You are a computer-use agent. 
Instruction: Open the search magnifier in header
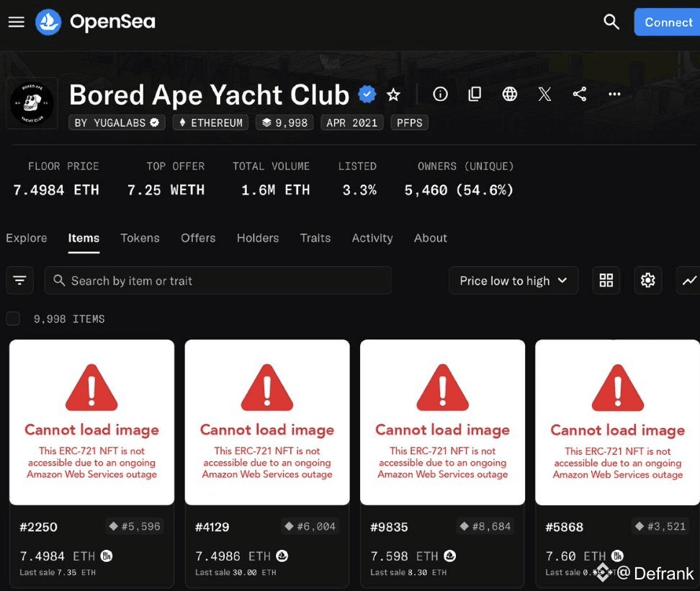click(611, 22)
